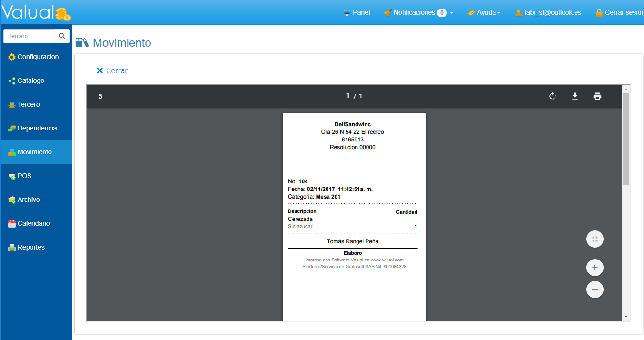Go to POS section
The height and width of the screenshot is (340, 644).
click(24, 176)
